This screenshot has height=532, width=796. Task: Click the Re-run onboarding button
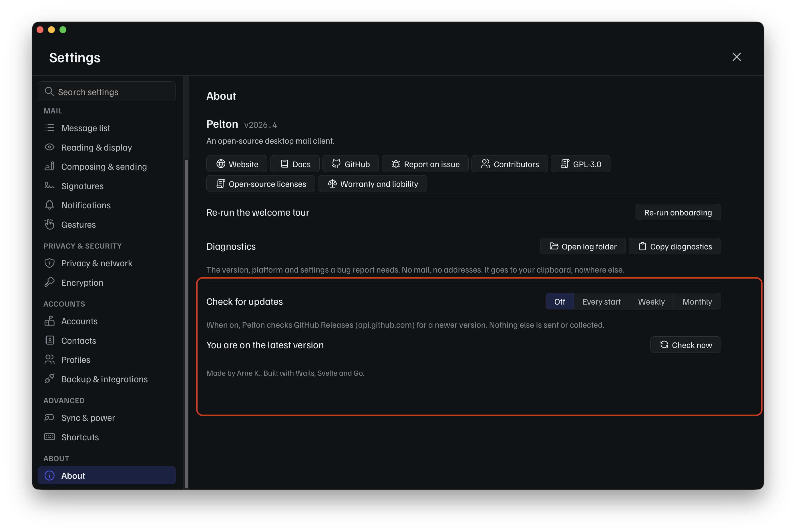(678, 212)
